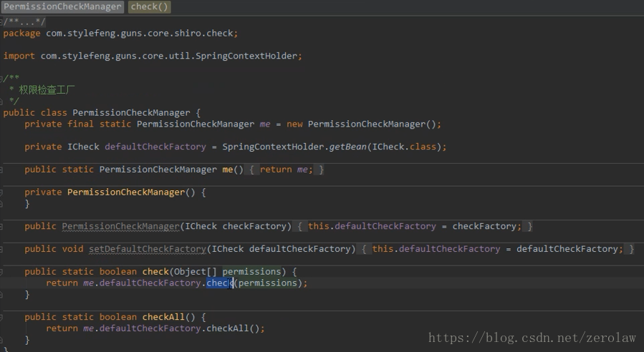Viewport: 644px width, 352px height.
Task: Click check method name in its declaration
Action: pos(155,272)
